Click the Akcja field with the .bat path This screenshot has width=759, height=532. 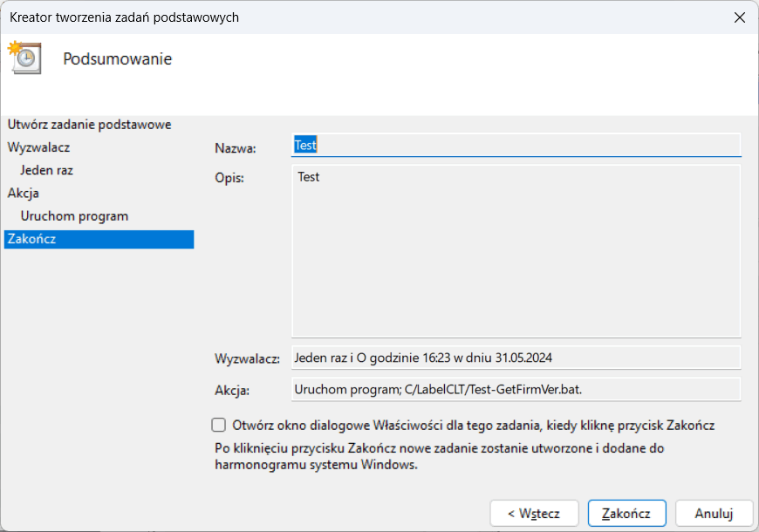[x=515, y=389]
